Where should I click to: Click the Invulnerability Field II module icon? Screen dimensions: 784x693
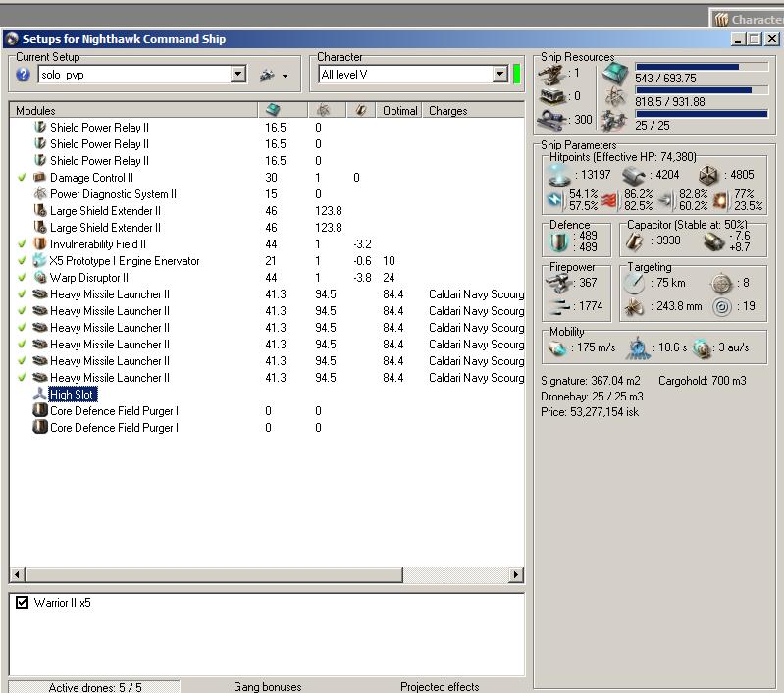40,244
